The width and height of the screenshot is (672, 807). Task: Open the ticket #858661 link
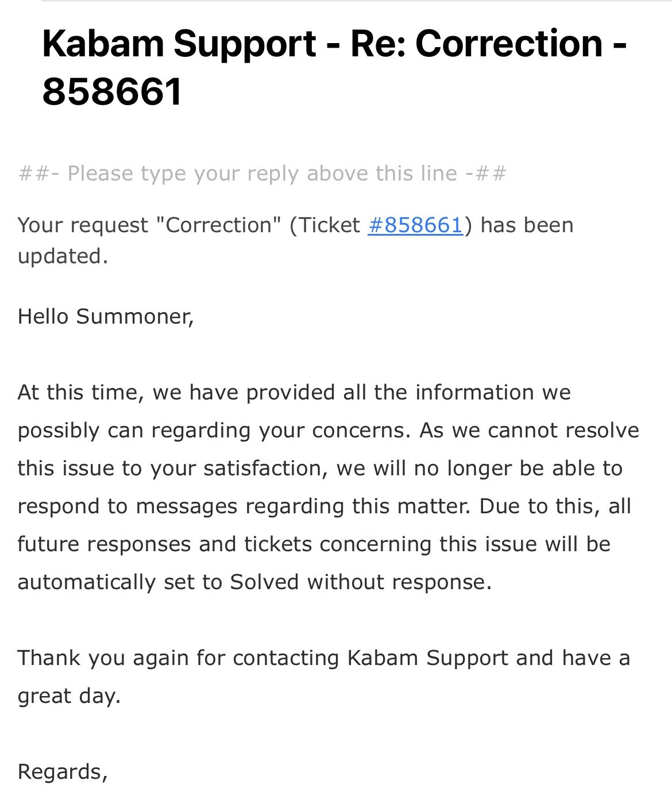click(x=415, y=225)
